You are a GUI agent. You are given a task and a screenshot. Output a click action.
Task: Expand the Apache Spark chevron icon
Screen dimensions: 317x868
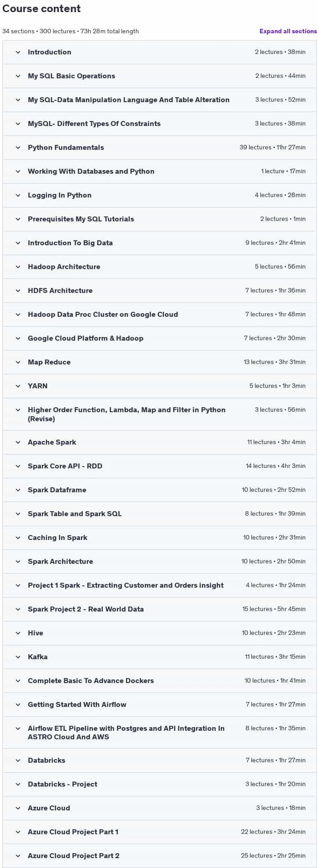18,442
